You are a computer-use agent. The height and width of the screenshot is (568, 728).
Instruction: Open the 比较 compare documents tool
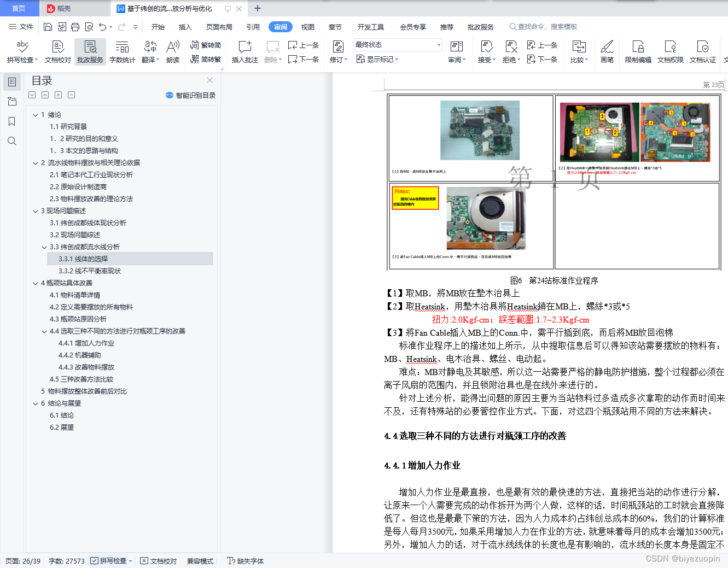(x=579, y=52)
